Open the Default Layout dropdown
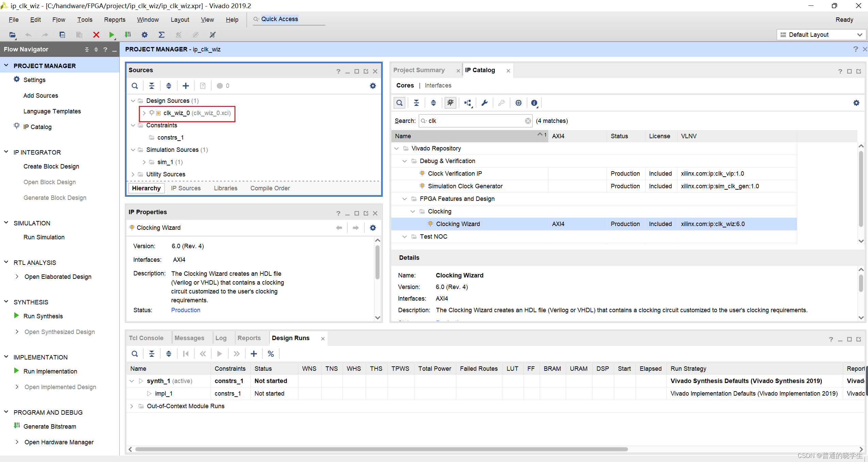This screenshot has width=868, height=462. 821,35
